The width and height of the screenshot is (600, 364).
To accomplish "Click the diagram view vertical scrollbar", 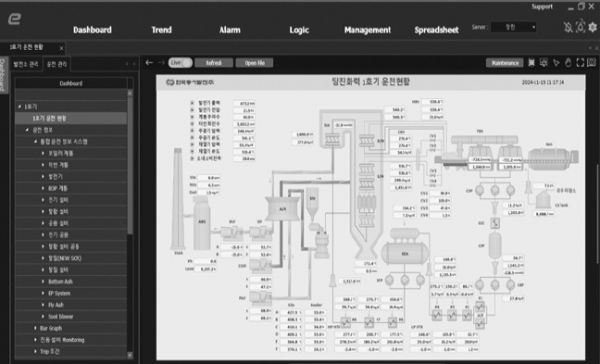I will coord(597,214).
